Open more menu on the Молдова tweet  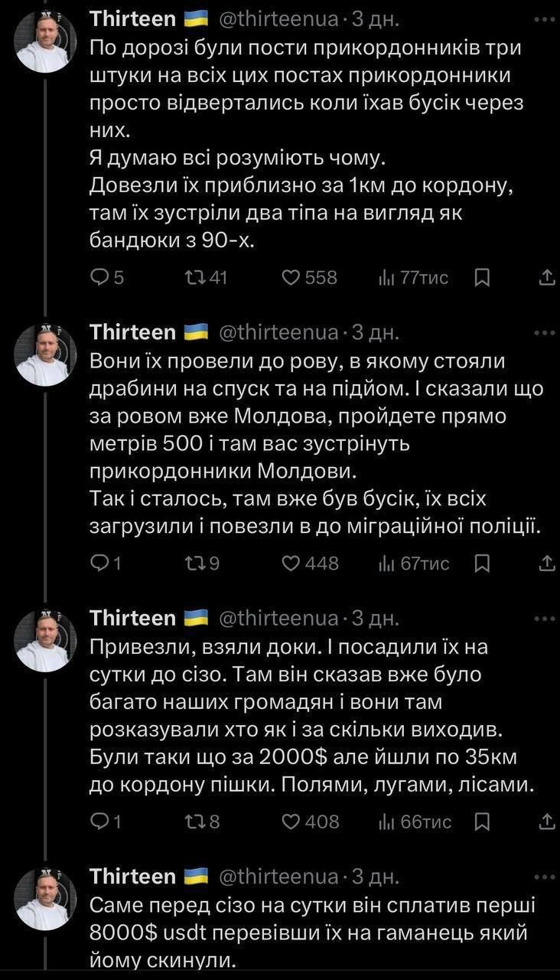point(545,332)
